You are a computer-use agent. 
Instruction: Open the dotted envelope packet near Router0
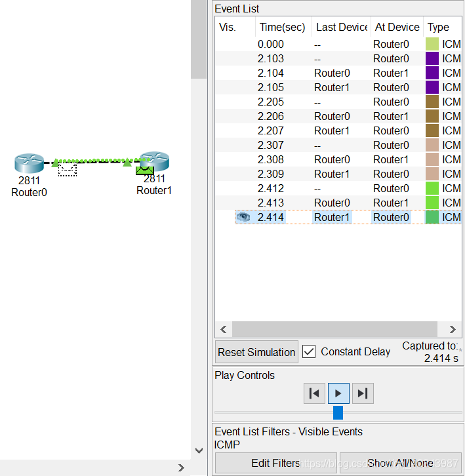[67, 170]
